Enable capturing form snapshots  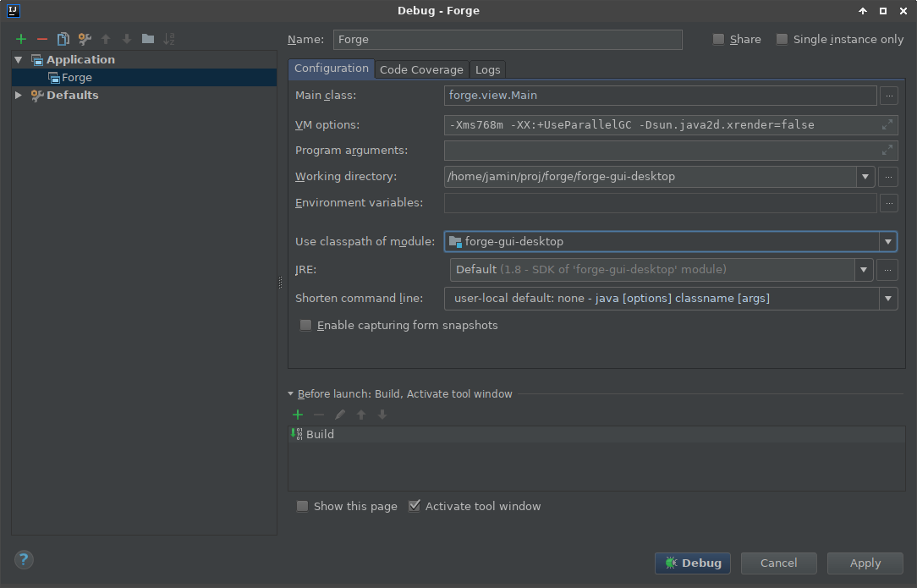point(305,325)
